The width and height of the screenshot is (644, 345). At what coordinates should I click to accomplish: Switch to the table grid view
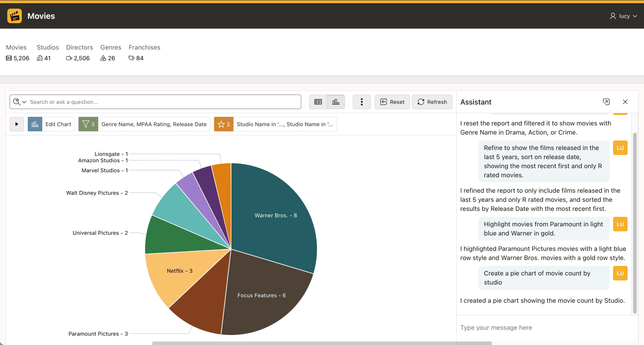[x=318, y=102]
